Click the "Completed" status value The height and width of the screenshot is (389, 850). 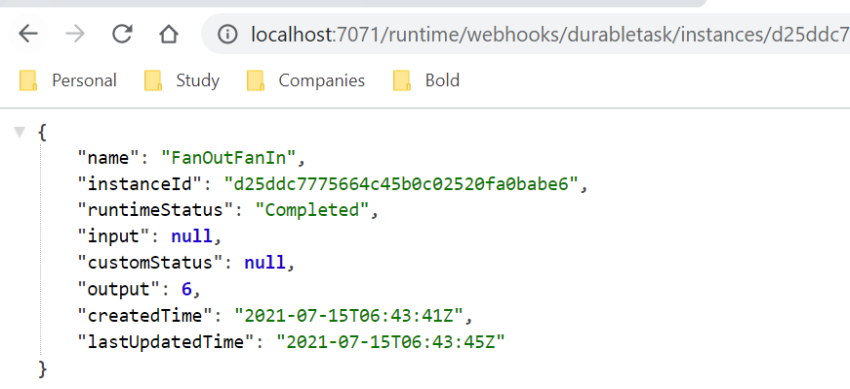pyautogui.click(x=311, y=210)
